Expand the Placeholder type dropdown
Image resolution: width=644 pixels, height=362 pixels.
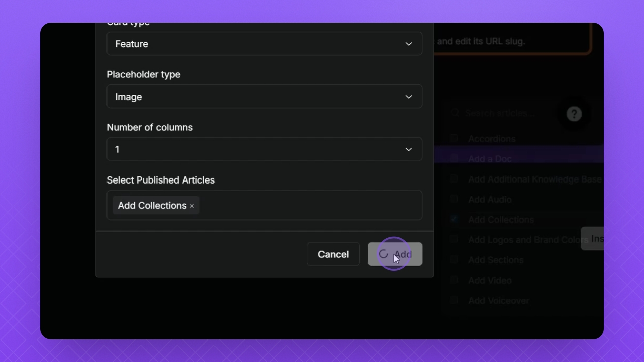click(264, 97)
